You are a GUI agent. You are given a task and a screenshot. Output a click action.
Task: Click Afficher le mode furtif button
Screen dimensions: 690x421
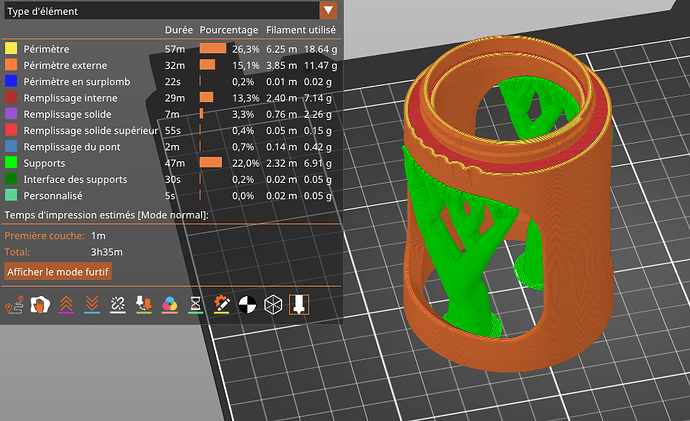point(58,271)
